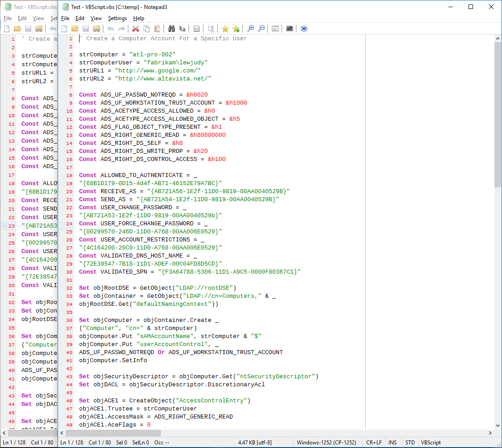Viewport: 502px width, 448px height.
Task: Click the Undo arrow in front window toolbar
Action: tap(111, 29)
